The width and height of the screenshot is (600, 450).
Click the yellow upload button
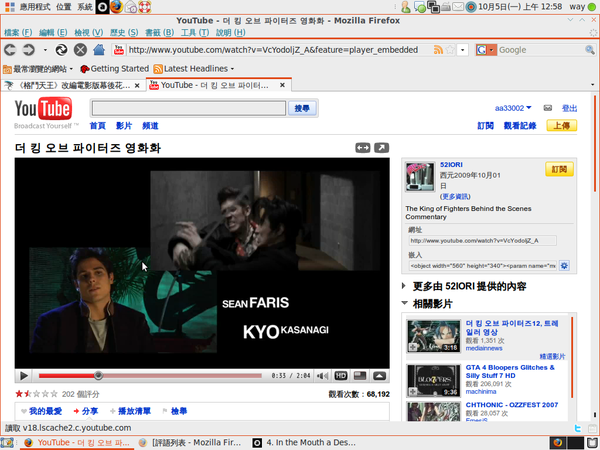coord(561,126)
